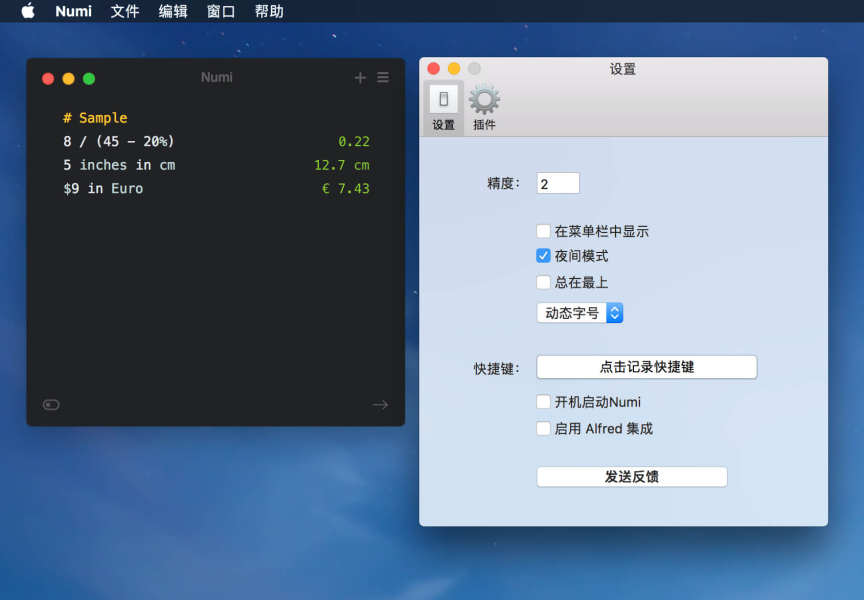This screenshot has height=600, width=864.
Task: Open the 动态字号 dropdown
Action: tap(580, 313)
